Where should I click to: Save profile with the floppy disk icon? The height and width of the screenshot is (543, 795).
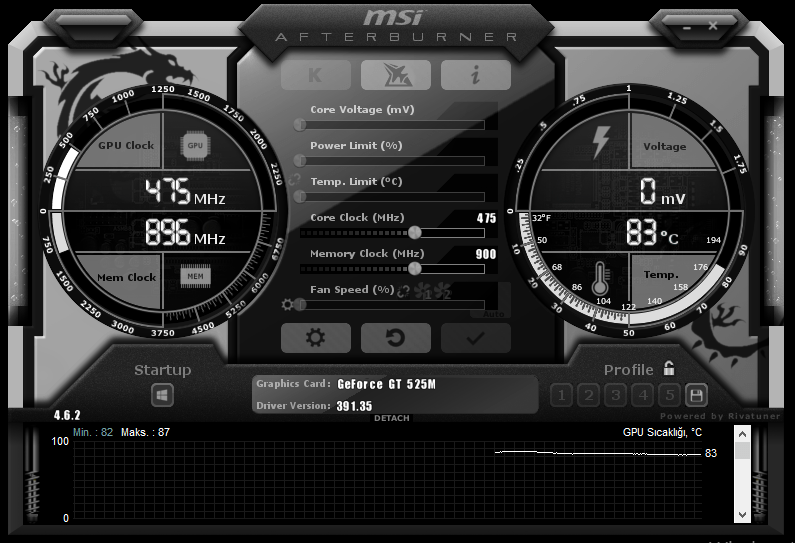click(x=696, y=395)
